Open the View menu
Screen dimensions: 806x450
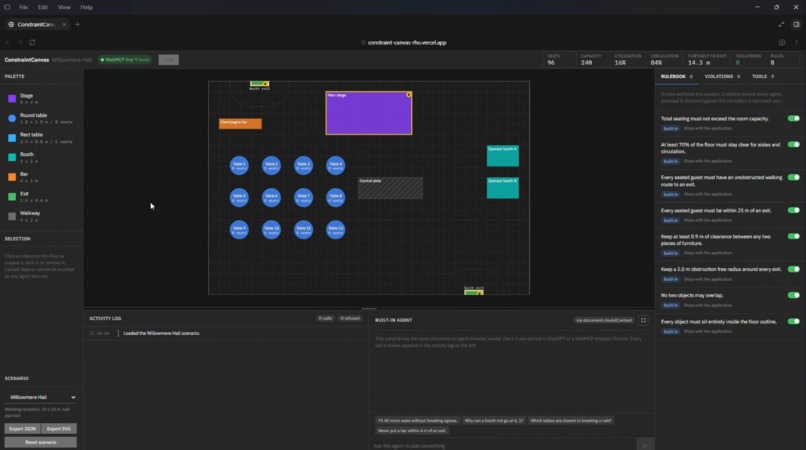[64, 7]
